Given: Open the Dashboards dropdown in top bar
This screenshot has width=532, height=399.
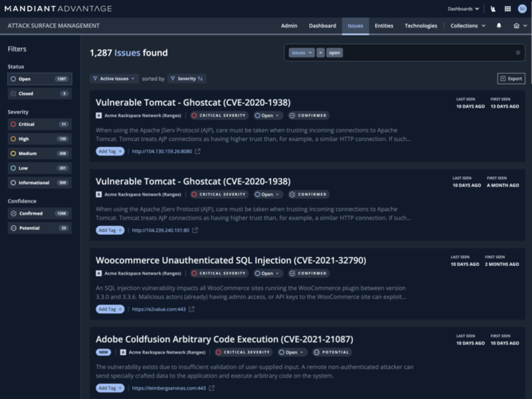Looking at the screenshot, I should tap(463, 9).
